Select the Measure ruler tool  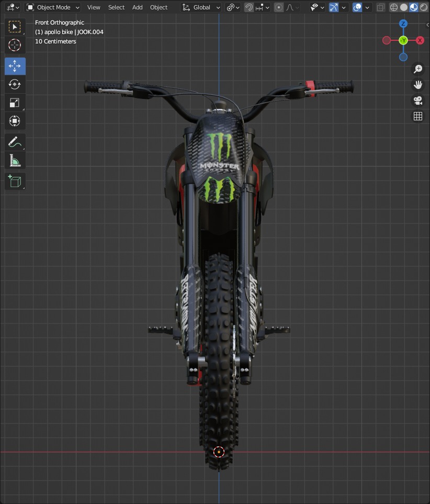15,161
